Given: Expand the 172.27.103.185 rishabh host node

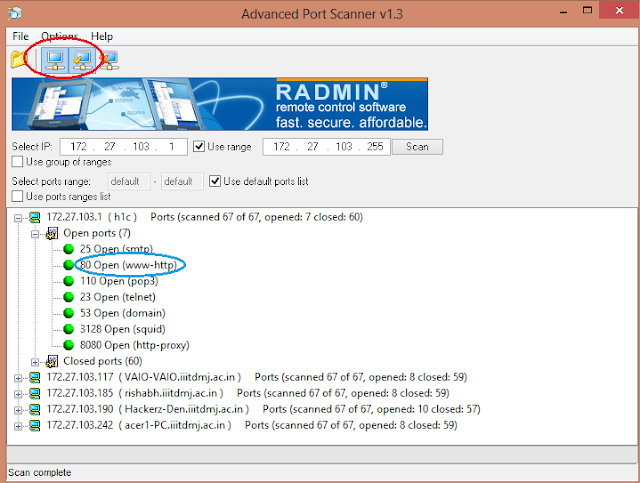Looking at the screenshot, I should [x=18, y=394].
